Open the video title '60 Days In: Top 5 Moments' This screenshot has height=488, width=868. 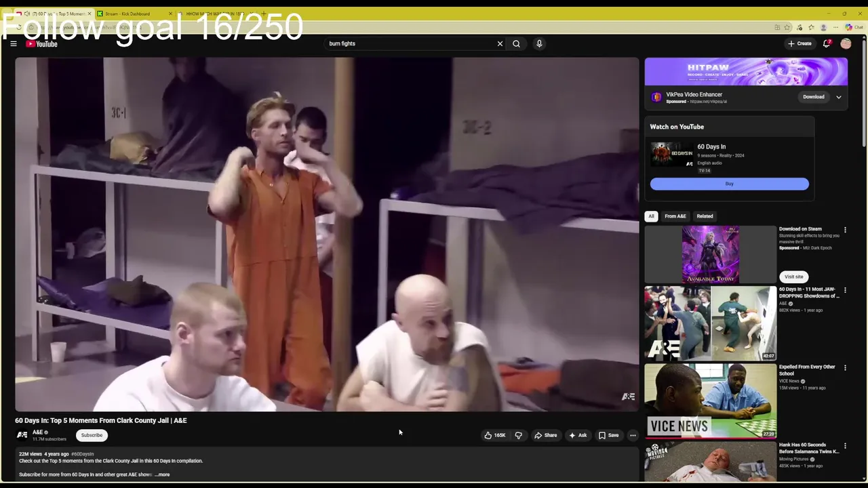click(101, 420)
